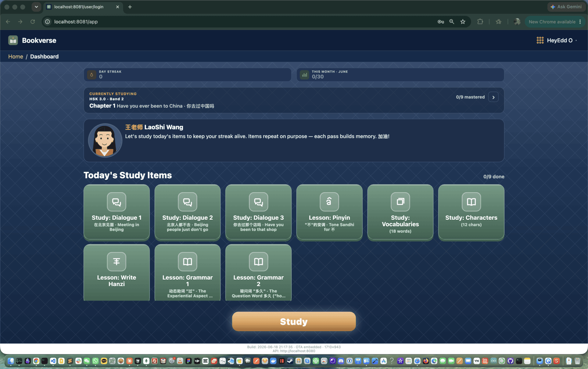Image resolution: width=588 pixels, height=369 pixels.
Task: Open the Chrome tab search dropdown
Action: [x=36, y=7]
